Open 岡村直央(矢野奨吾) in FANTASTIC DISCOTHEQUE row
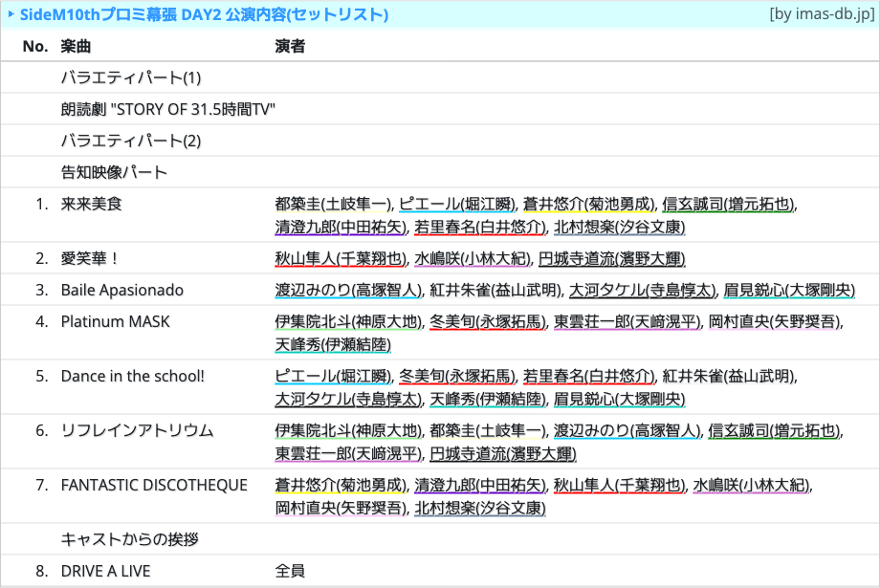 pos(341,508)
